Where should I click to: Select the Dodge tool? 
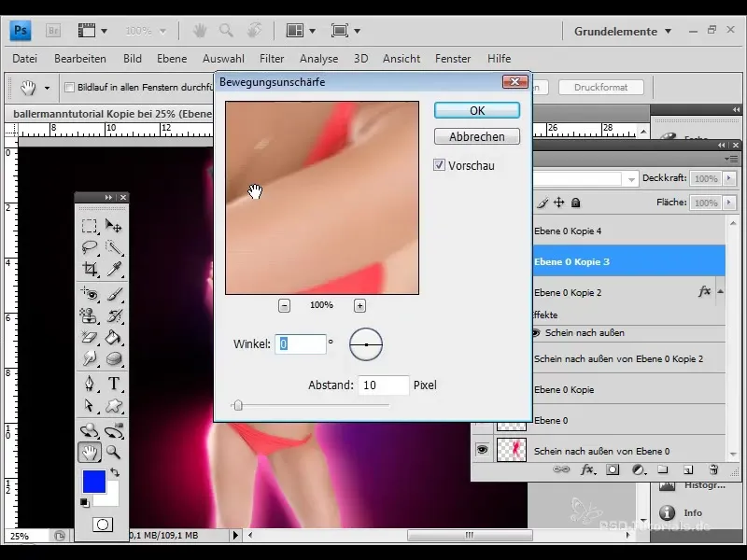click(x=89, y=358)
